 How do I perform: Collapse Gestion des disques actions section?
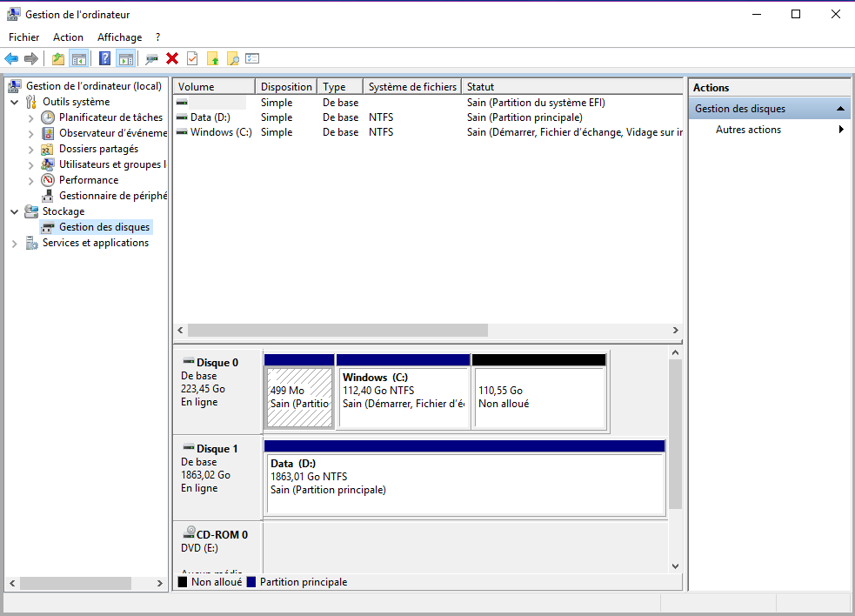(x=840, y=109)
